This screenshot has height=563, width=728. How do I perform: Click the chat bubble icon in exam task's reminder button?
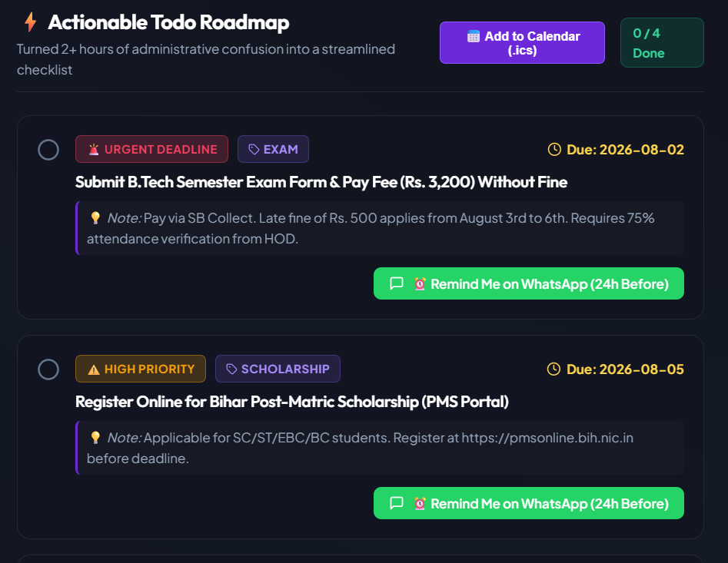pos(397,283)
